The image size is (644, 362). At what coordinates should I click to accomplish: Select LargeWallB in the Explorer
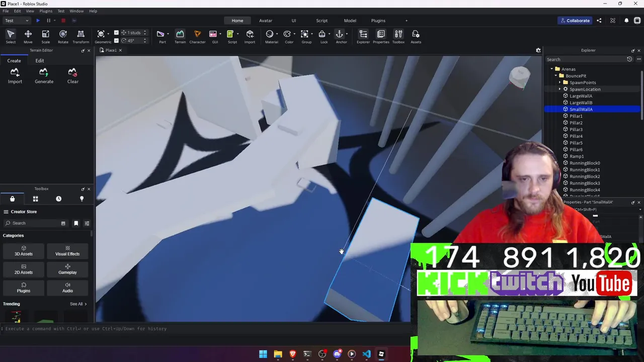coord(581,103)
